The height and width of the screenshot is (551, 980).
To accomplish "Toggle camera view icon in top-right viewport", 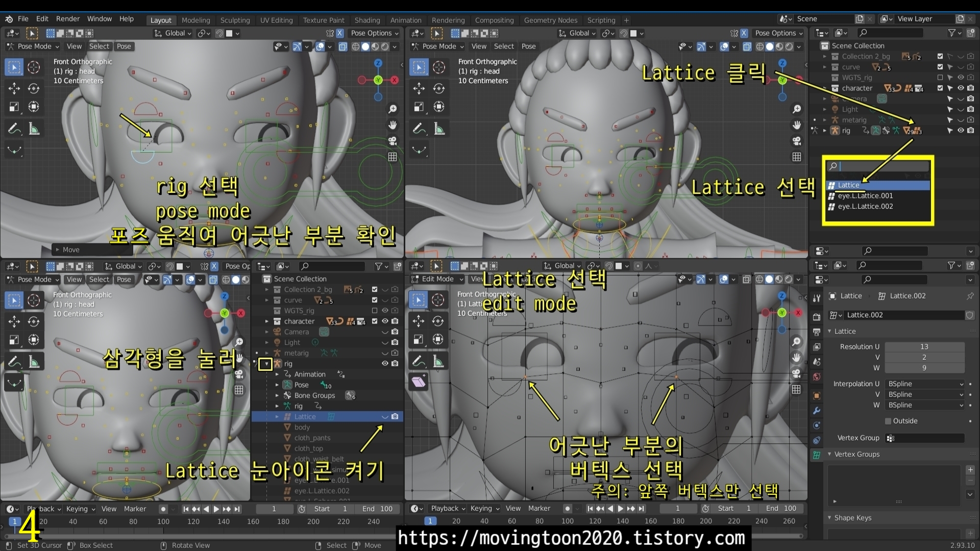I will click(797, 141).
